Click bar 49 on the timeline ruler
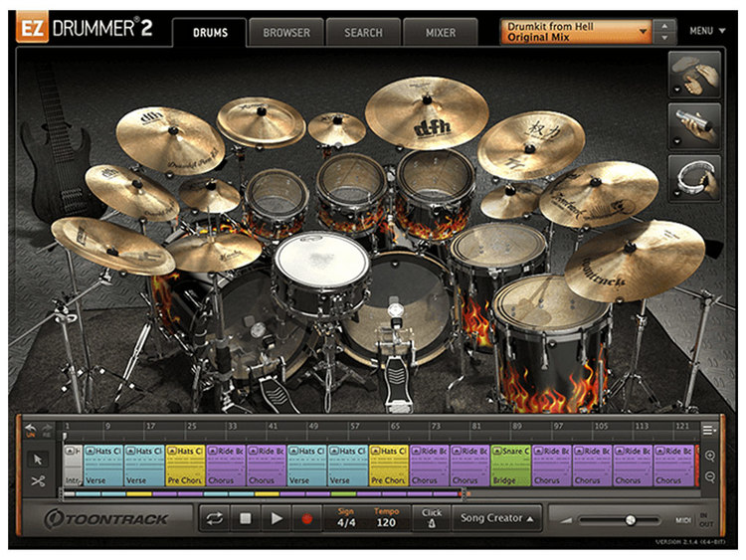Viewport: 746px width, 560px height. [313, 427]
